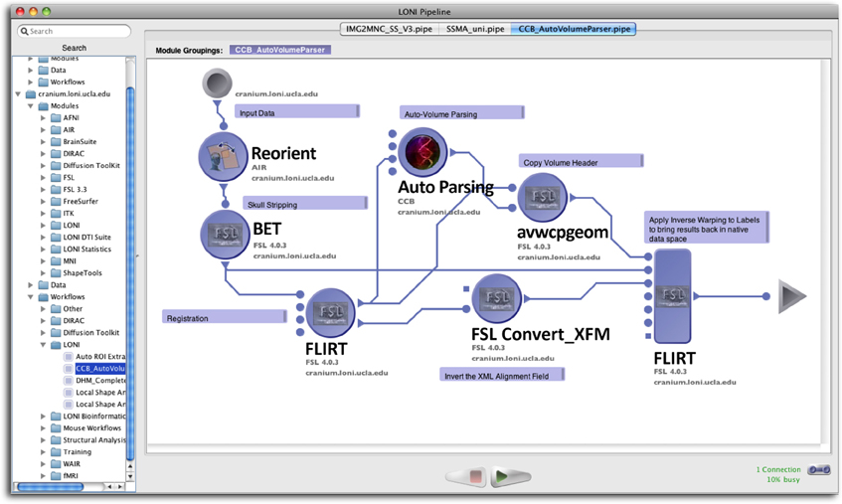Image resolution: width=842 pixels, height=504 pixels.
Task: Click the 1 Connection status text
Action: (x=778, y=469)
